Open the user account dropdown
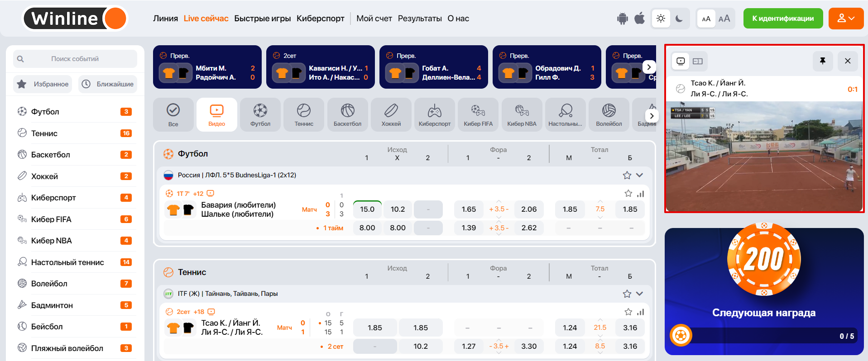The width and height of the screenshot is (868, 361). coord(845,19)
